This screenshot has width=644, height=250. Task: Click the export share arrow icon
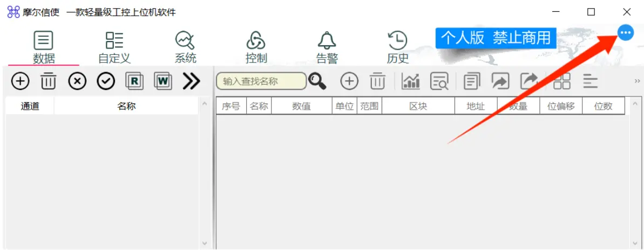[x=529, y=81]
